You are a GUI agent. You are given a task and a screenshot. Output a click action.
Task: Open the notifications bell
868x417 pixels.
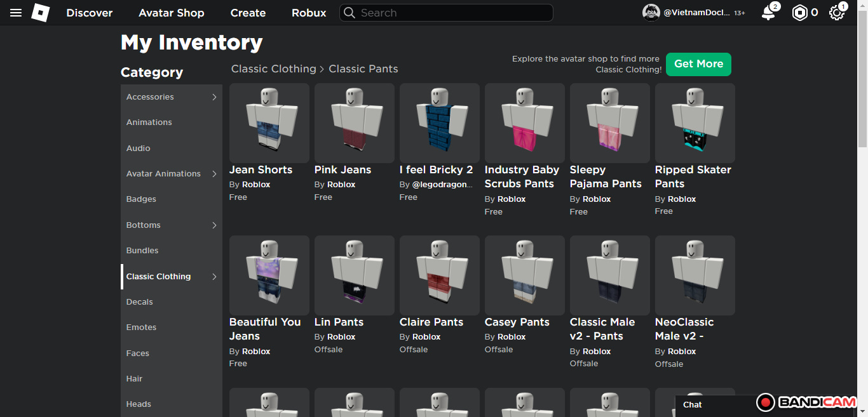pos(768,13)
